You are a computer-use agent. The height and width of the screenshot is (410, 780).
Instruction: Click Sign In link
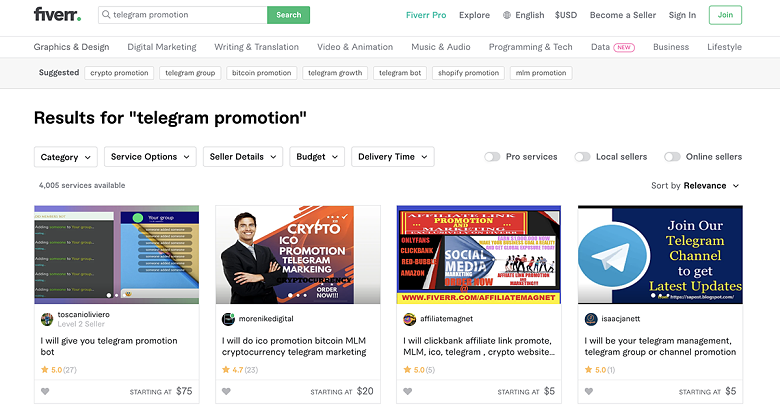[682, 15]
